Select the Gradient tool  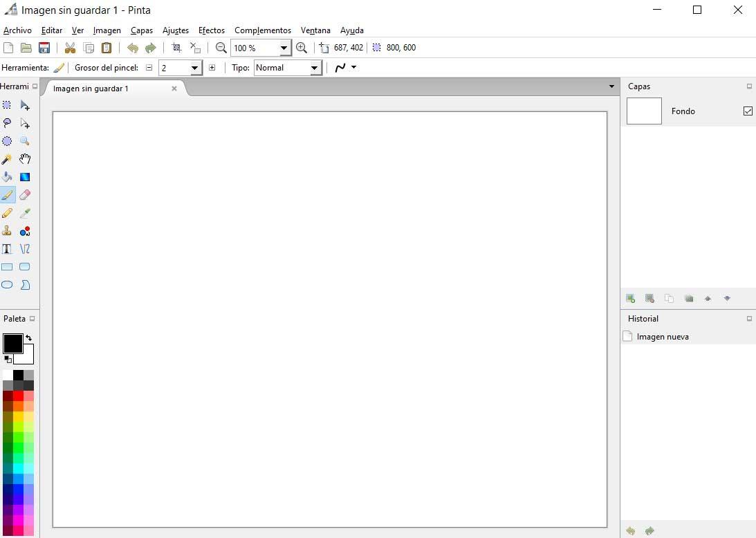[25, 177]
